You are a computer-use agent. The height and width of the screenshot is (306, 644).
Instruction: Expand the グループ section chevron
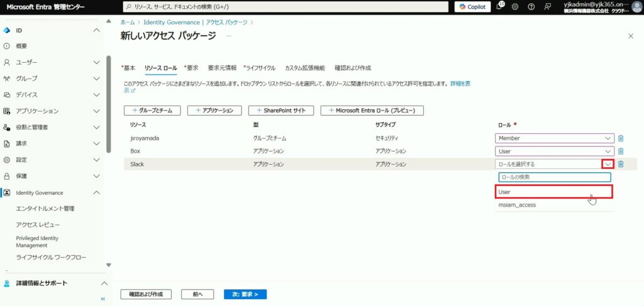[96, 79]
